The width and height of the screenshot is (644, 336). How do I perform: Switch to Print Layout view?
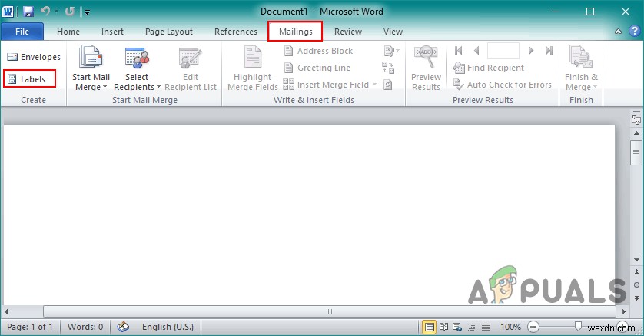tap(429, 328)
